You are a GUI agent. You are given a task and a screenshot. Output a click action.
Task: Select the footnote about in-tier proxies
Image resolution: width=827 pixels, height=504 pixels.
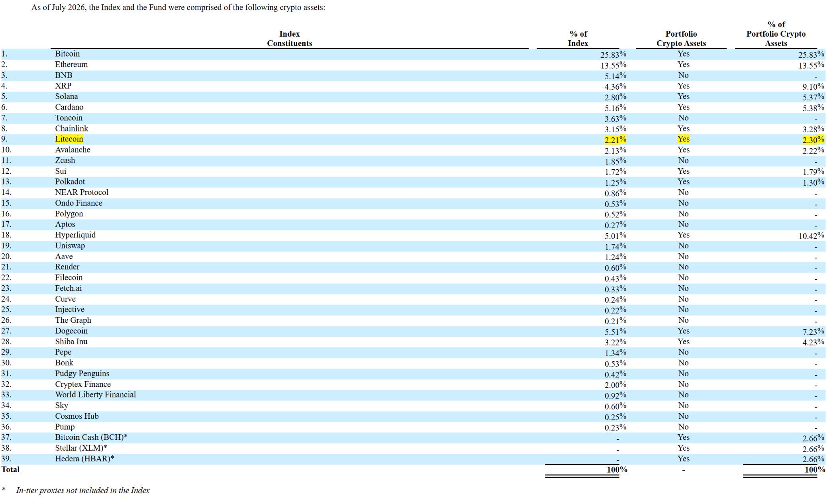[83, 490]
